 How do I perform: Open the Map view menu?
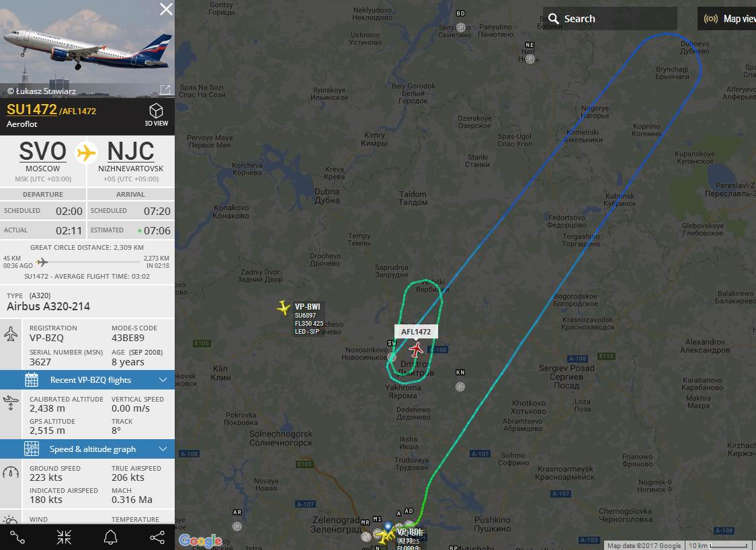coord(728,19)
